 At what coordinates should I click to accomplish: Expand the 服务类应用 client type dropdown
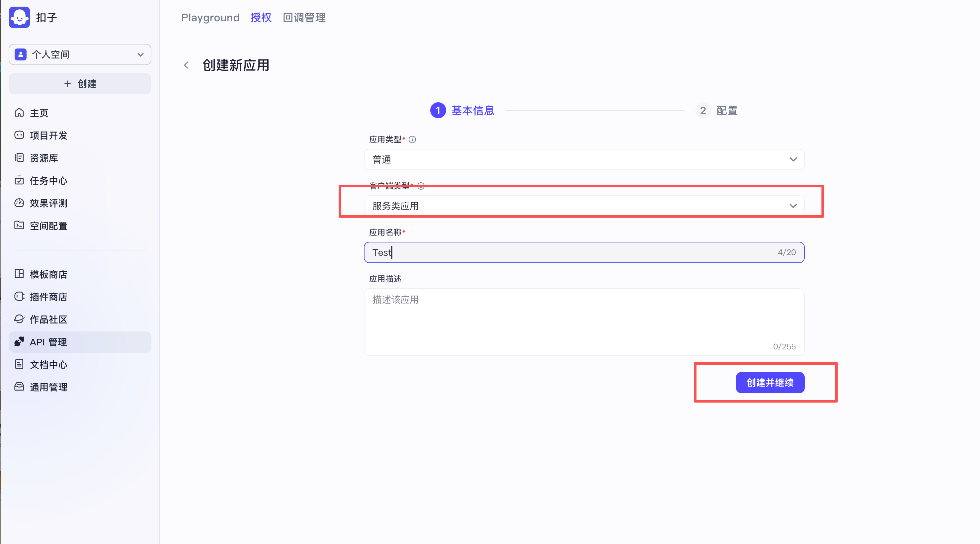[x=584, y=206]
